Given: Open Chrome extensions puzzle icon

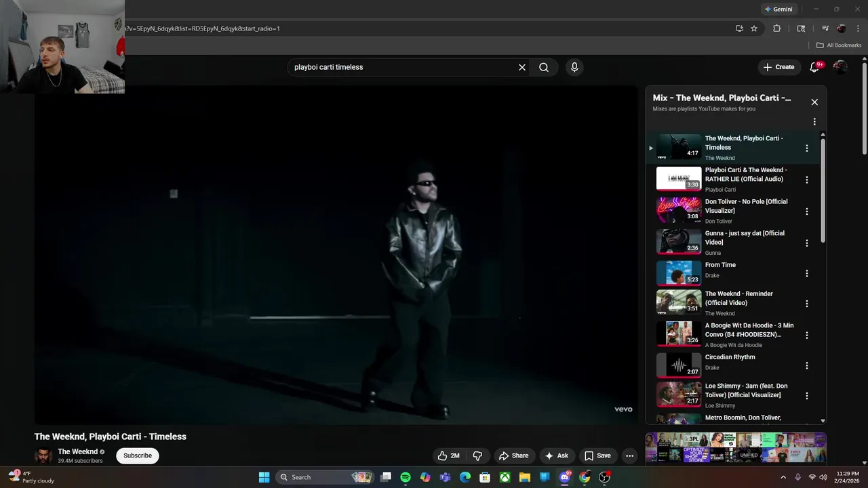Looking at the screenshot, I should tap(777, 28).
